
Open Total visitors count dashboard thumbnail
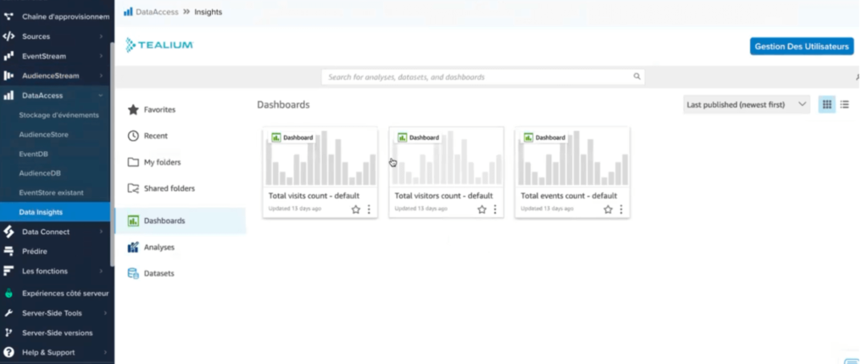pos(446,158)
